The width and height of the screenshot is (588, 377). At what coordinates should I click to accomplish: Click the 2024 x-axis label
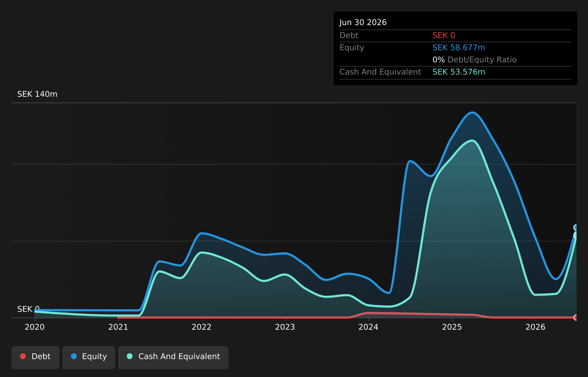click(x=368, y=327)
